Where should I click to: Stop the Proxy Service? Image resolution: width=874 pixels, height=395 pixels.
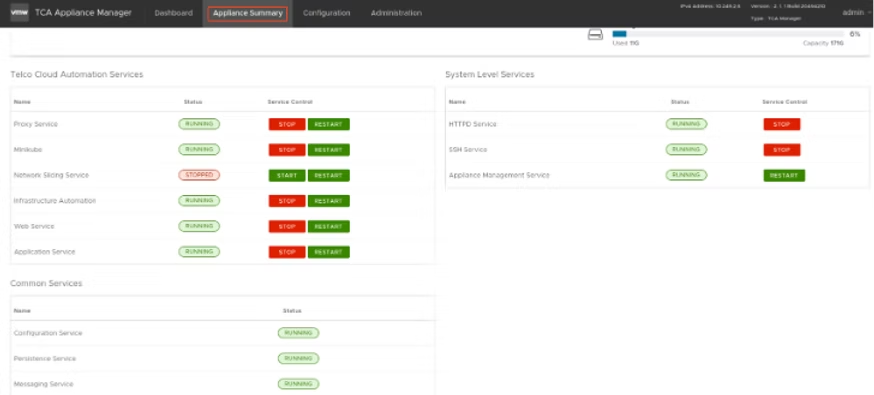(x=287, y=124)
